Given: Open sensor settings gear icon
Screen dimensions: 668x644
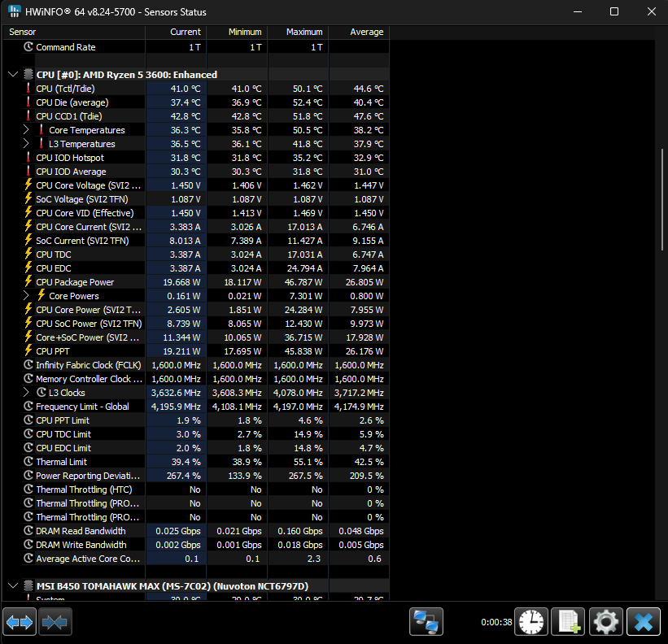Looking at the screenshot, I should (x=606, y=622).
